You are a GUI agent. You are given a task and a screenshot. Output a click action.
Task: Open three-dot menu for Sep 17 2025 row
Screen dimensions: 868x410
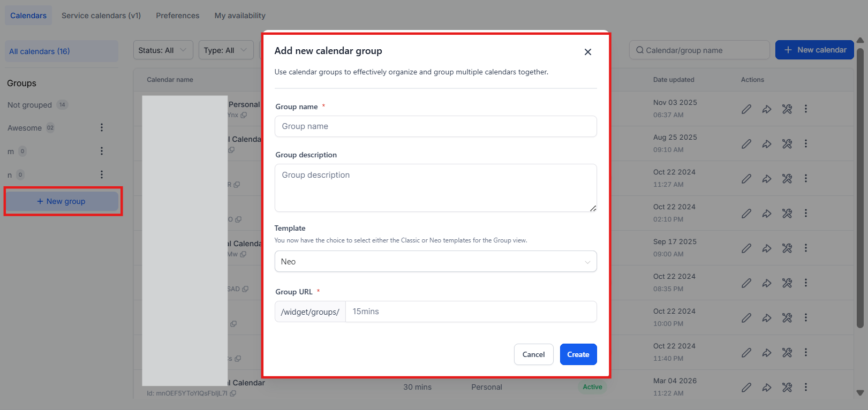point(805,248)
